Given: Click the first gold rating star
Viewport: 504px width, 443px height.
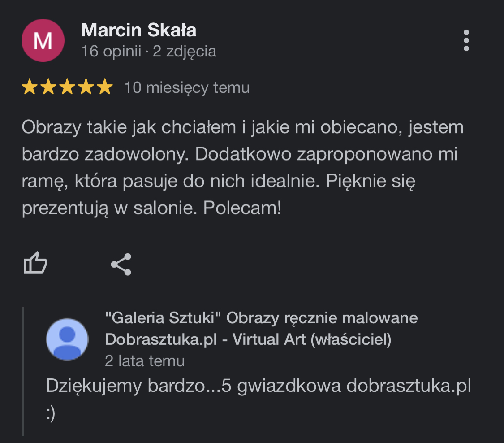Looking at the screenshot, I should click(x=30, y=87).
